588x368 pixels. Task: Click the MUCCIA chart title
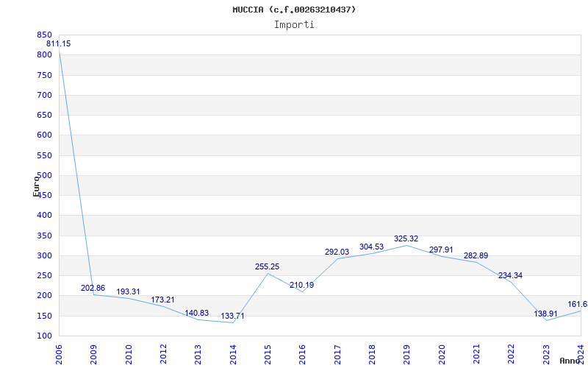point(294,10)
